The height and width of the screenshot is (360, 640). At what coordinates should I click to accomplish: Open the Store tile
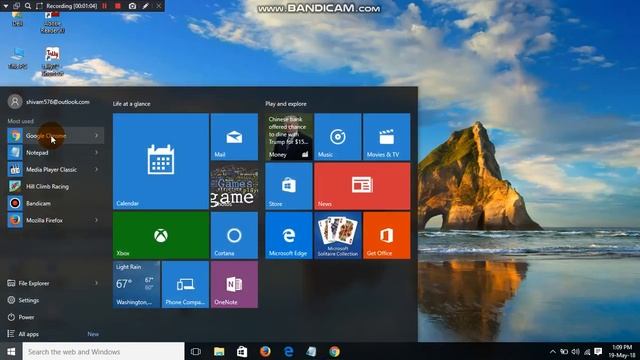click(289, 186)
